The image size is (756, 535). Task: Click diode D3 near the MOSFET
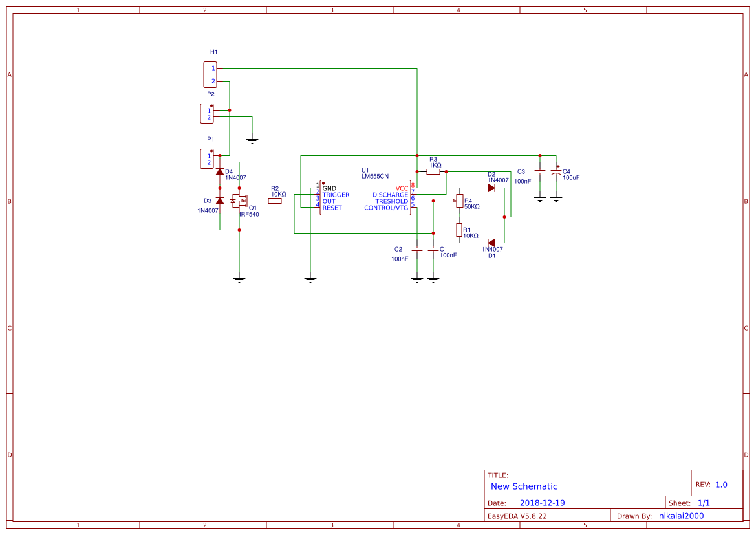[x=220, y=201]
